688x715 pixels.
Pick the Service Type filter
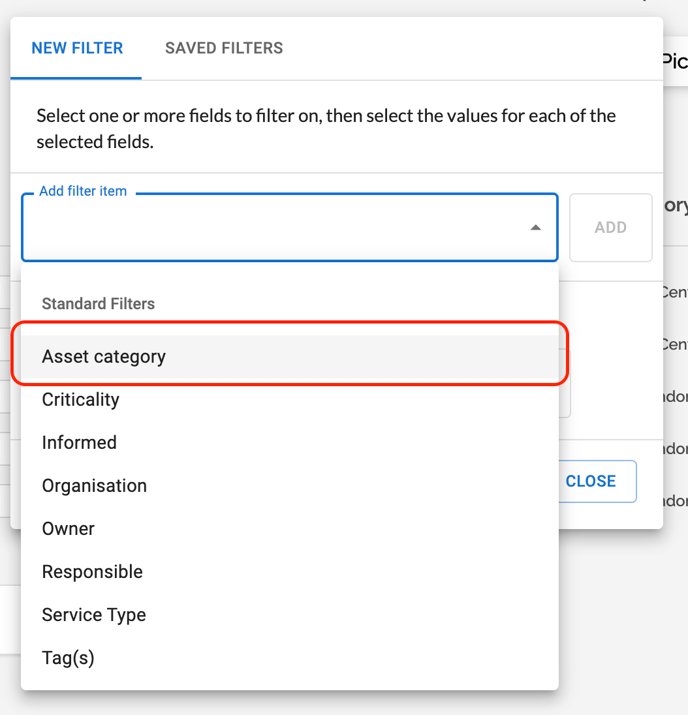pos(94,615)
